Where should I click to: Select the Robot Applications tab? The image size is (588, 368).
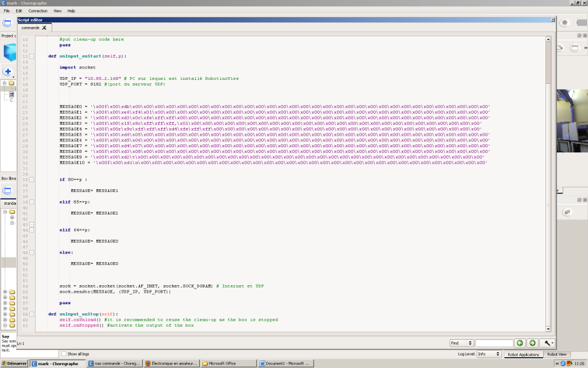click(x=523, y=354)
